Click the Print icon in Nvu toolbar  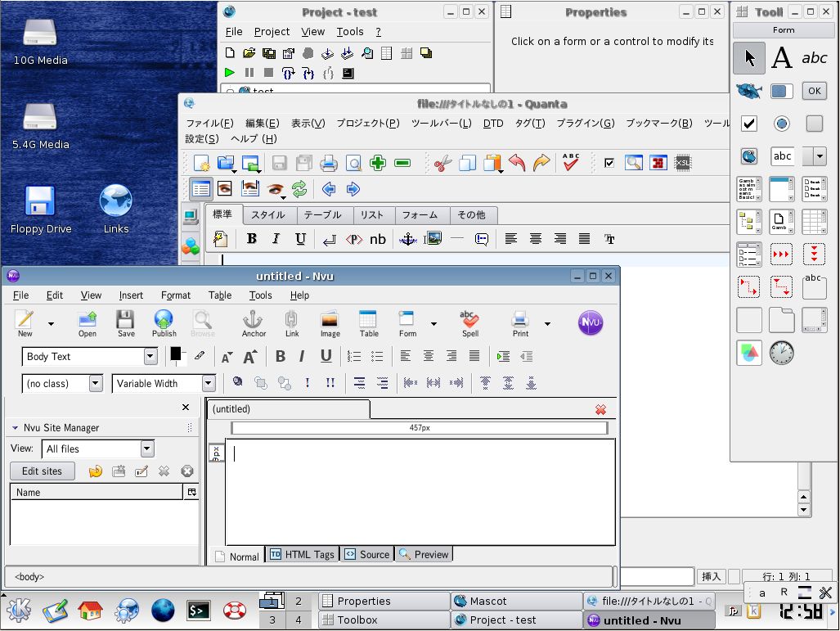pyautogui.click(x=520, y=323)
